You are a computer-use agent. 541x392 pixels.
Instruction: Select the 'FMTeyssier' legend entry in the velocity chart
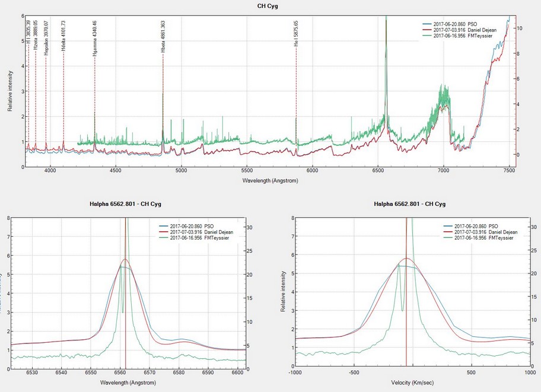click(x=479, y=238)
